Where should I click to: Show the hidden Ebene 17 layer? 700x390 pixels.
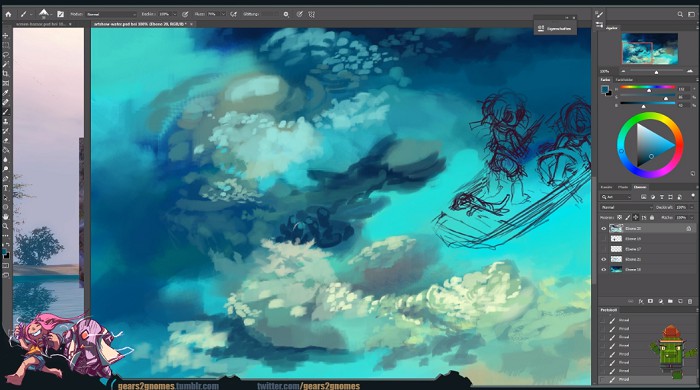604,249
